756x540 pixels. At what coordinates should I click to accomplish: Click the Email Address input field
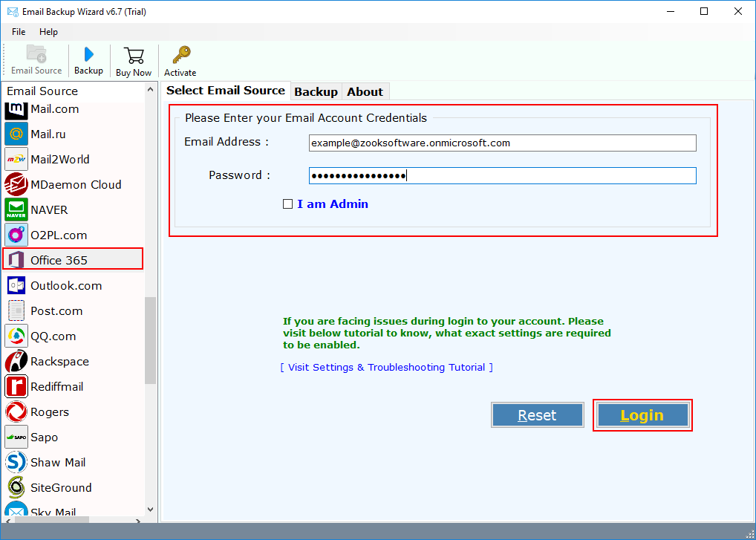(503, 143)
